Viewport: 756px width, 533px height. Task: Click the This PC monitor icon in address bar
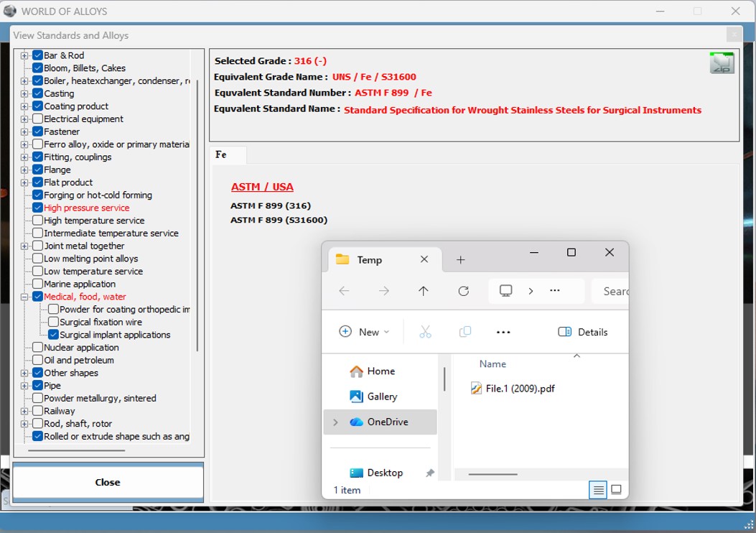505,290
